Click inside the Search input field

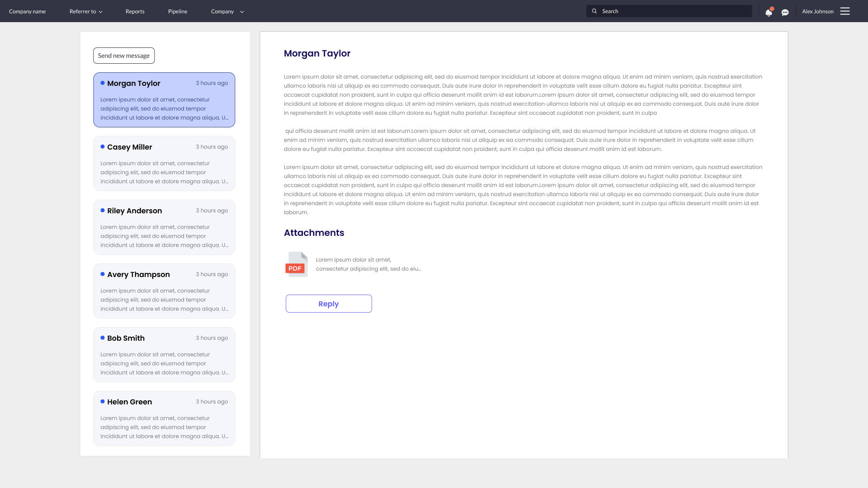tap(669, 11)
